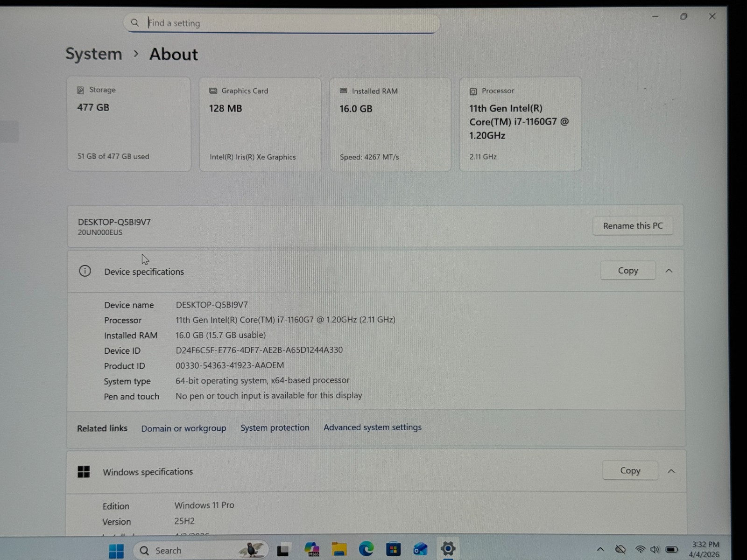Open Domain or workgroup link

click(x=183, y=428)
